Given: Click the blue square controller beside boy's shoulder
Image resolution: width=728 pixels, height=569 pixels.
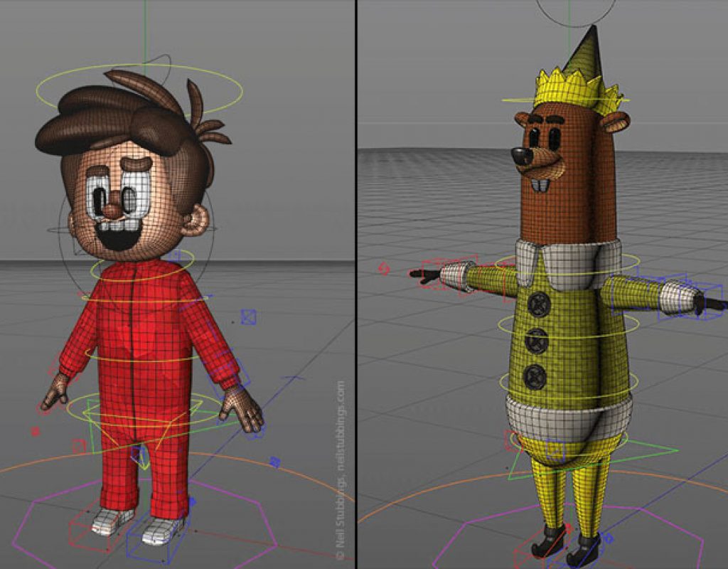Looking at the screenshot, I should tap(249, 317).
